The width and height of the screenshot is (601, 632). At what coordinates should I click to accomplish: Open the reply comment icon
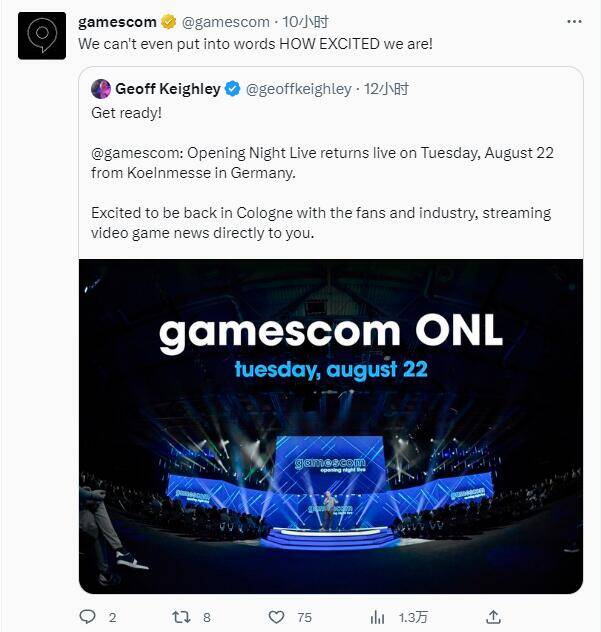(x=87, y=617)
